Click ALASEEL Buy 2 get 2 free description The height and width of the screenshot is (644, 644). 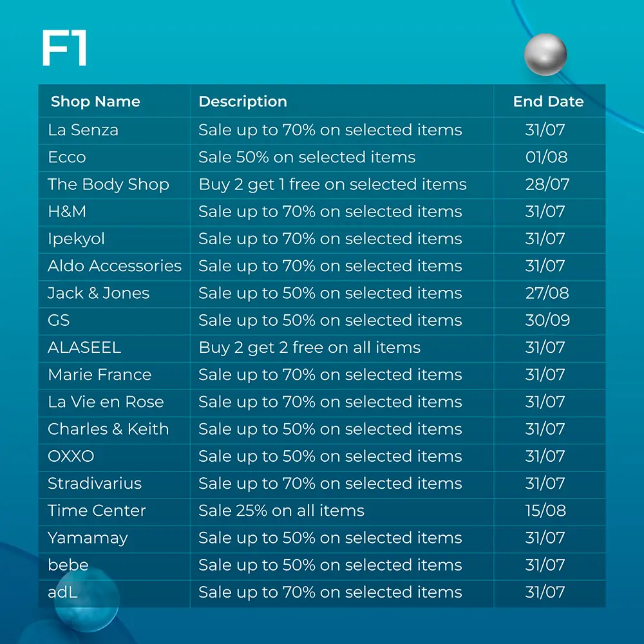coord(310,348)
